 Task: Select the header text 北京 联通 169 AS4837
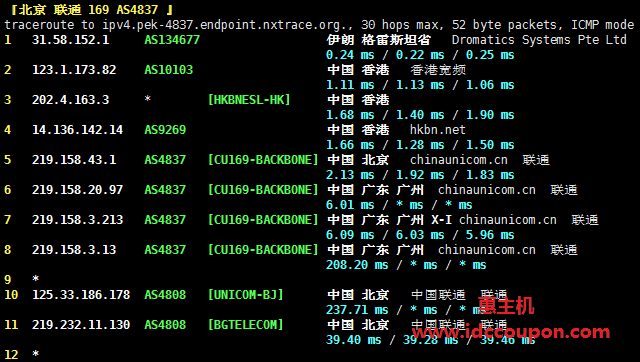tap(92, 9)
